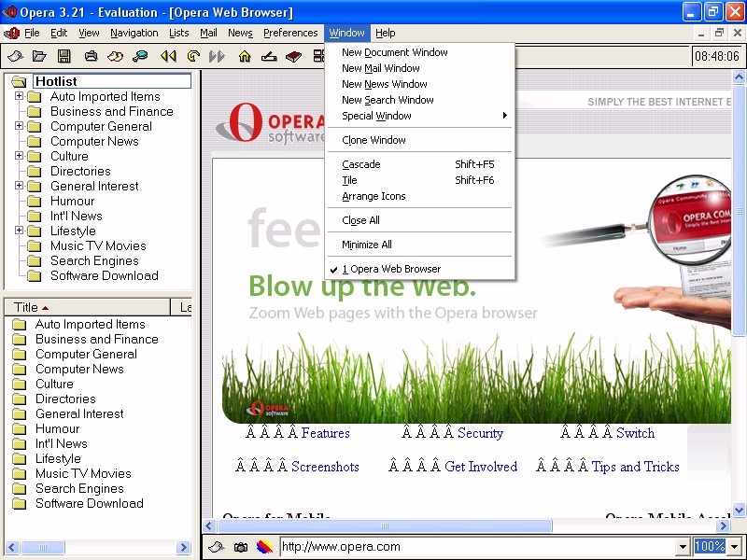The image size is (747, 560).
Task: Open the zoom percentage dropdown arrow
Action: pos(734,547)
